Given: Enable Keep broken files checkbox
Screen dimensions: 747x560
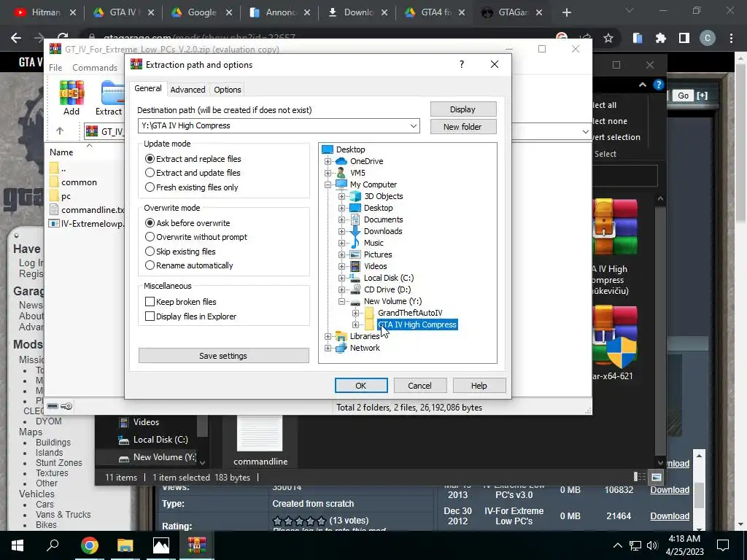Looking at the screenshot, I should pyautogui.click(x=150, y=301).
